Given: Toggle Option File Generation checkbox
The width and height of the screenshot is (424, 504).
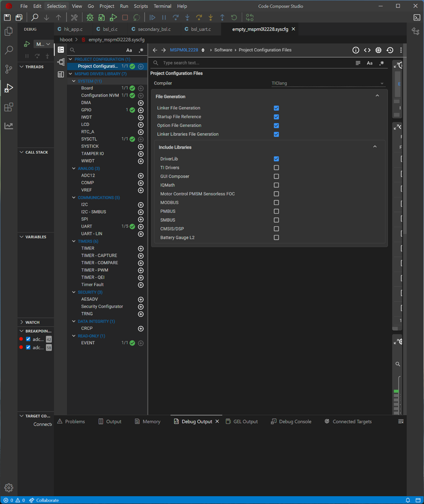Looking at the screenshot, I should (276, 125).
